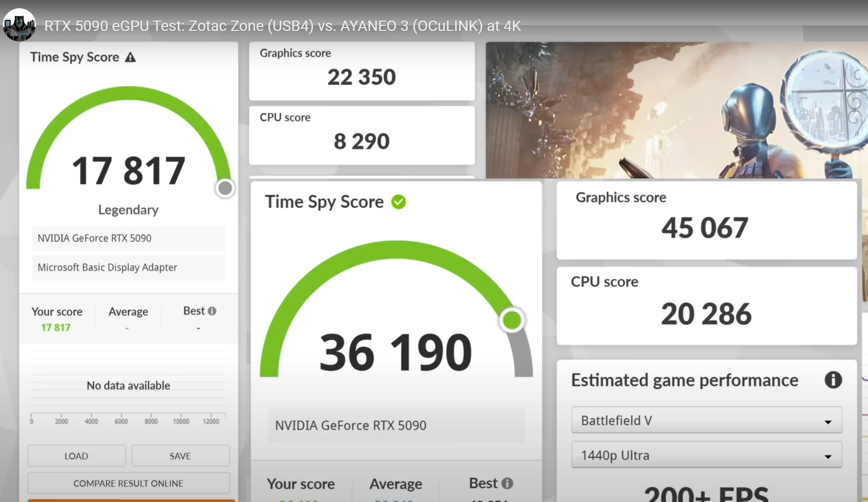Click the No data available chart text
This screenshot has height=502, width=868.
coord(128,385)
